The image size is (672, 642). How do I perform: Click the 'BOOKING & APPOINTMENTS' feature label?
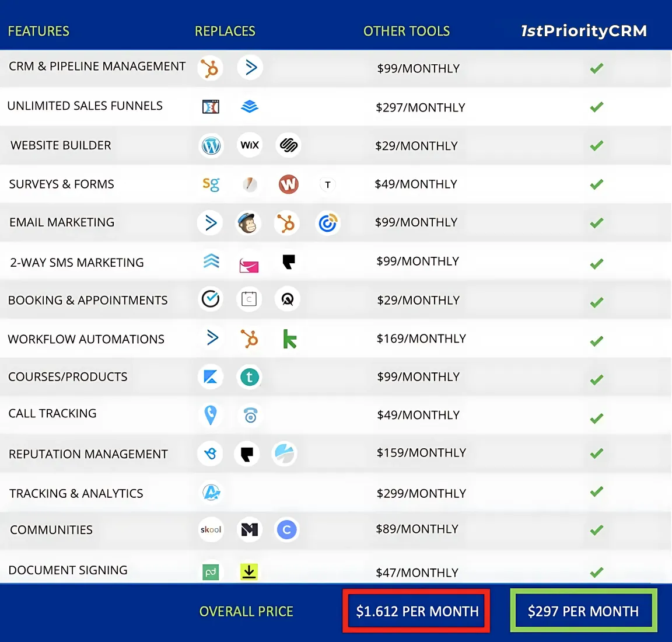(x=88, y=300)
